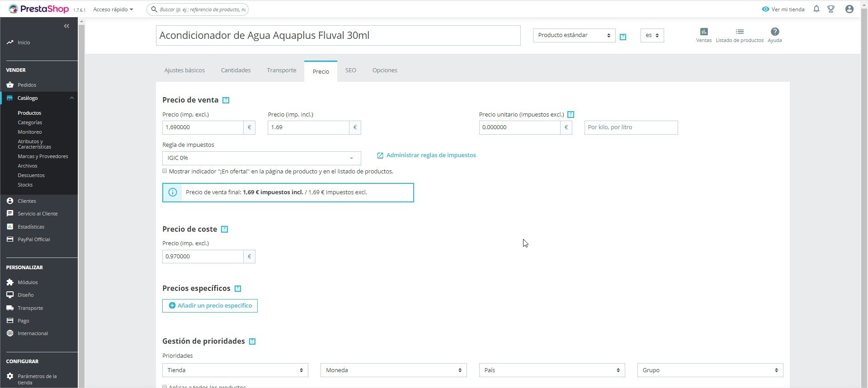This screenshot has height=388, width=868.
Task: Switch to the SEO tab
Action: (351, 70)
